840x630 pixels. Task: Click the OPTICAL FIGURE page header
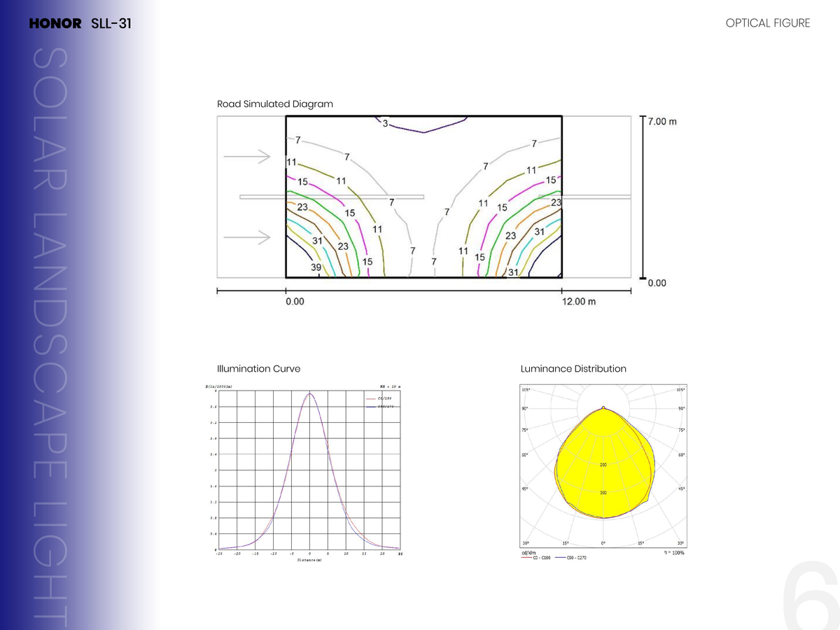(x=768, y=23)
